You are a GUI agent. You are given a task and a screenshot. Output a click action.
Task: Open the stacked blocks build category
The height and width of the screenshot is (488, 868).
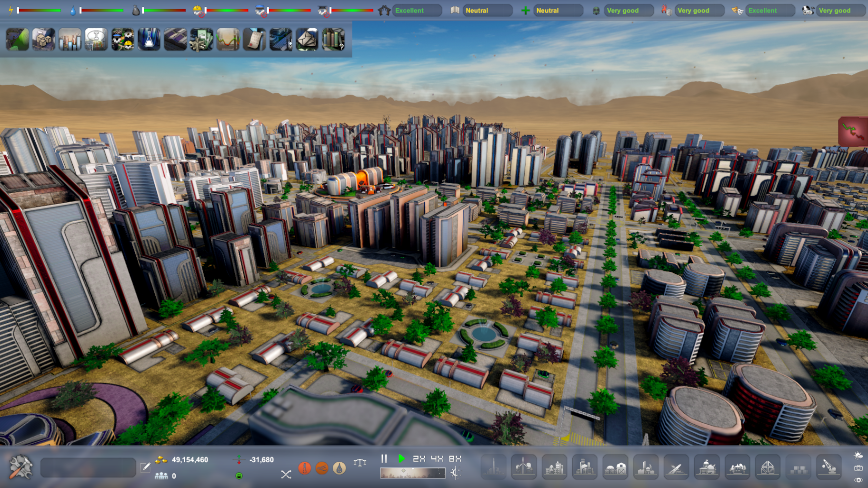(x=798, y=467)
